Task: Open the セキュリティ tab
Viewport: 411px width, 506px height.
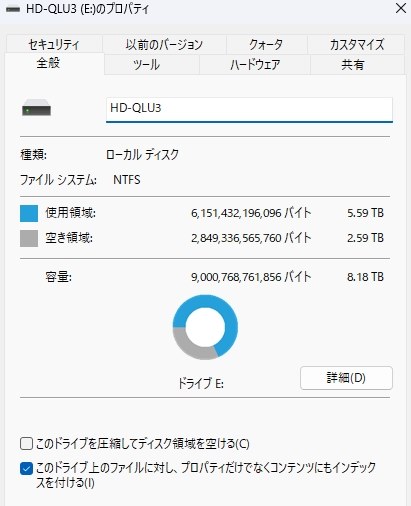Action: pyautogui.click(x=54, y=44)
